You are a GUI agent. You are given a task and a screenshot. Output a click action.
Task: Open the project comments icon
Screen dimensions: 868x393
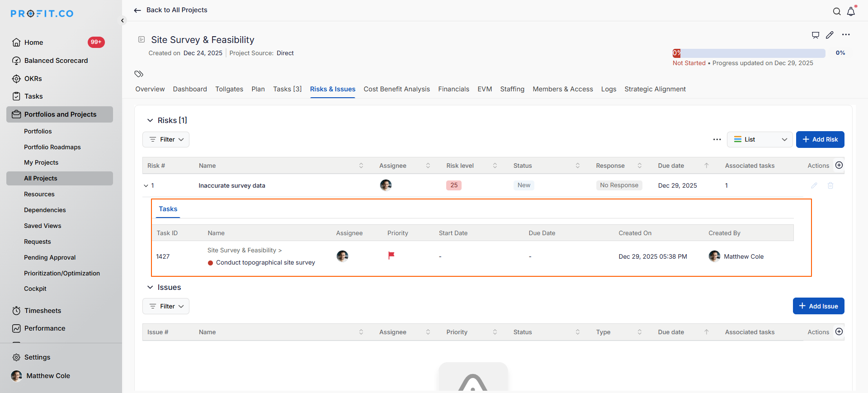point(816,35)
